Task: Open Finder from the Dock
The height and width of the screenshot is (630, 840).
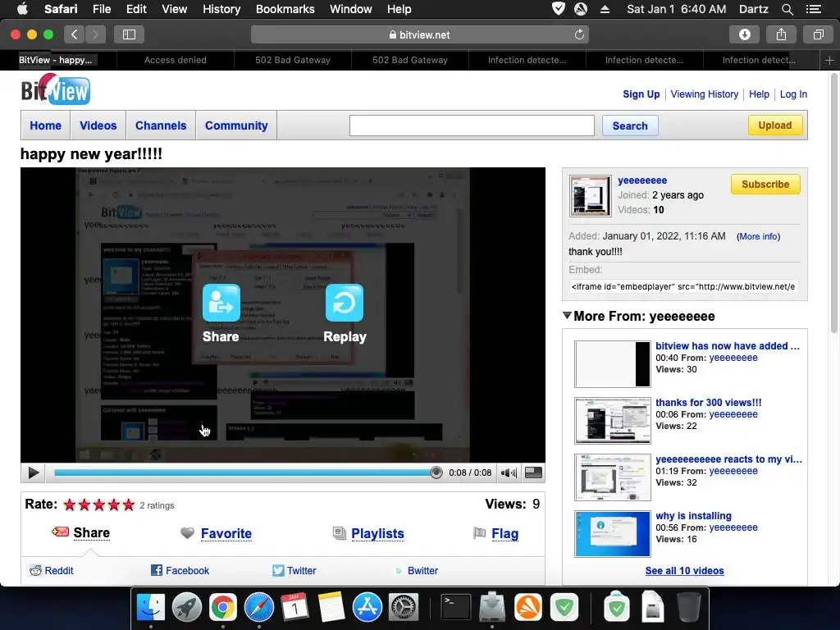Action: tap(151, 607)
